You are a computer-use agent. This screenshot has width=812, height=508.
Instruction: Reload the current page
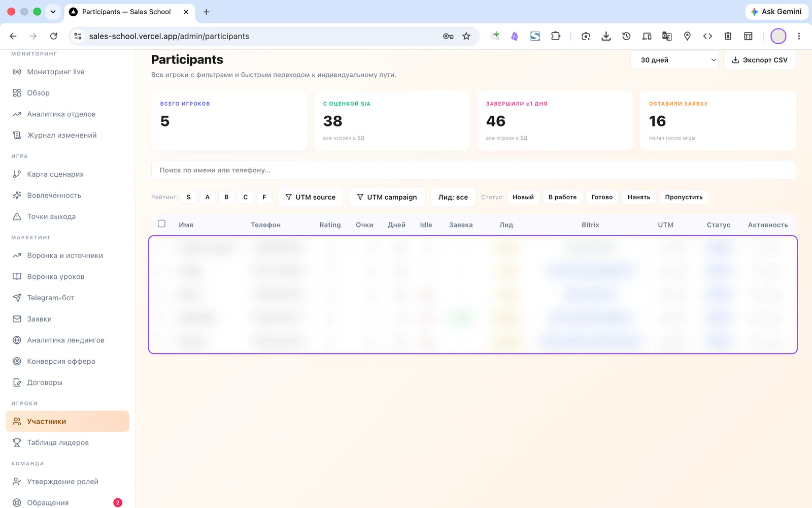click(x=54, y=36)
